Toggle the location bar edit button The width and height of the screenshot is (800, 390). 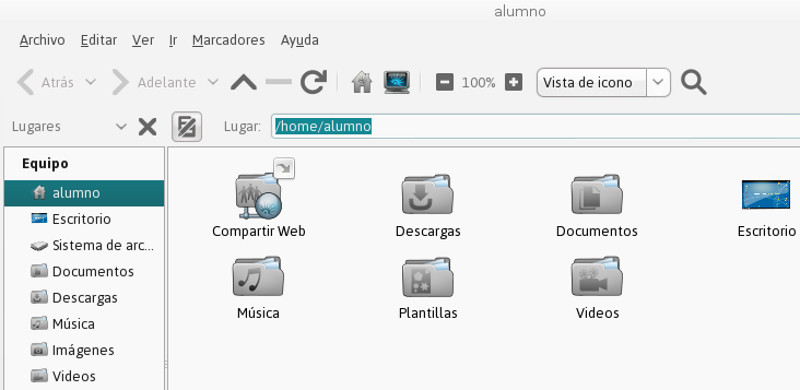187,127
